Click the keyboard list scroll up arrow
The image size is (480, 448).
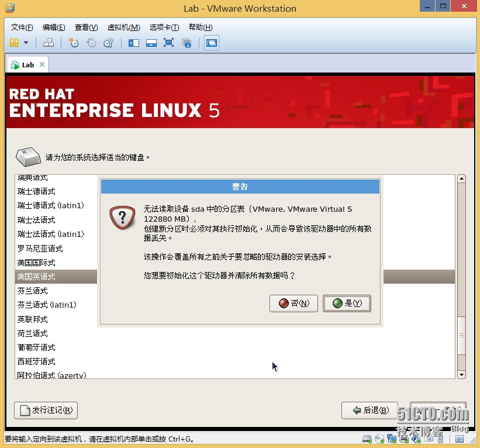pos(462,178)
